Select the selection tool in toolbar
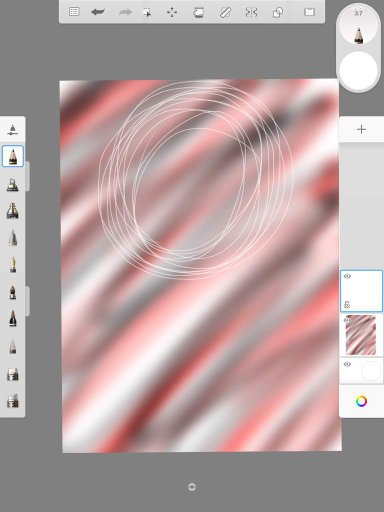384x512 pixels. click(147, 13)
